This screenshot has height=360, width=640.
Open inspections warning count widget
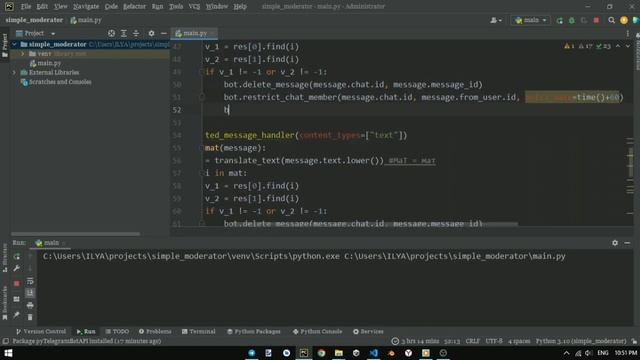click(588, 46)
